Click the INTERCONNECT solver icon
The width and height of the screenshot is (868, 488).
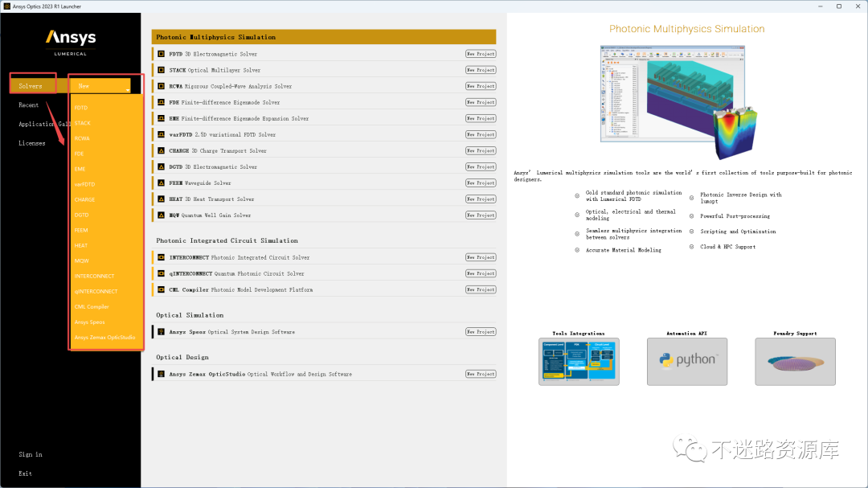161,257
